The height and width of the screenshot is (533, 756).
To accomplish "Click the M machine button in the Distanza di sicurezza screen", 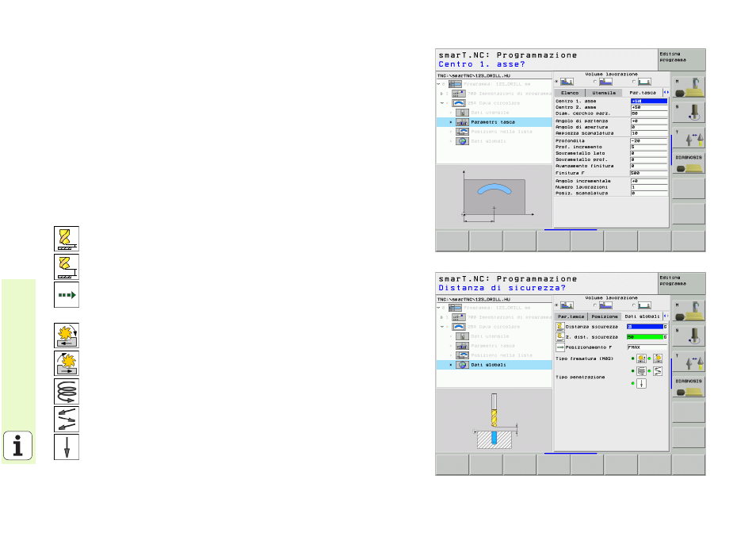I will (689, 311).
